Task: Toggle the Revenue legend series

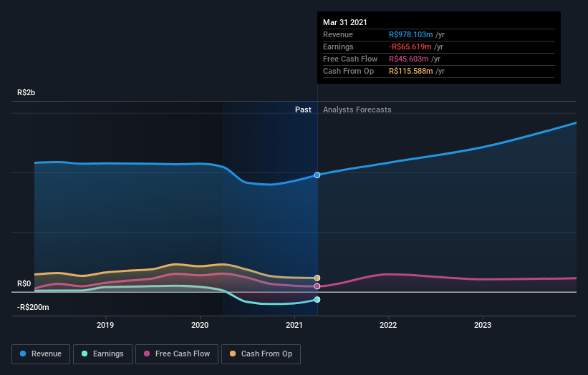Action: pyautogui.click(x=41, y=354)
